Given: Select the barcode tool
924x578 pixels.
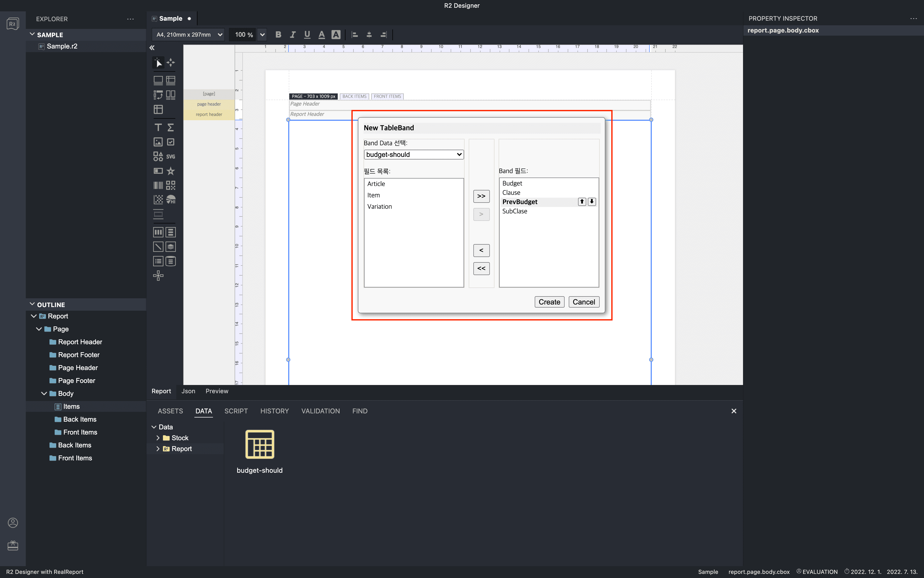Looking at the screenshot, I should pyautogui.click(x=158, y=186).
